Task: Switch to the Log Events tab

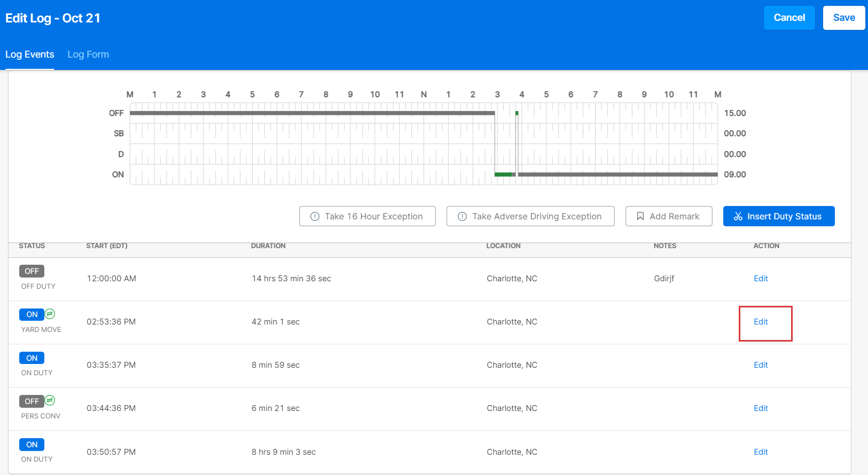Action: point(30,54)
